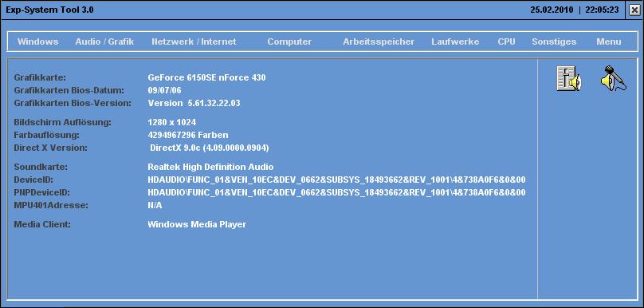This screenshot has width=644, height=308.
Task: Click the Media Client label
Action: point(42,224)
